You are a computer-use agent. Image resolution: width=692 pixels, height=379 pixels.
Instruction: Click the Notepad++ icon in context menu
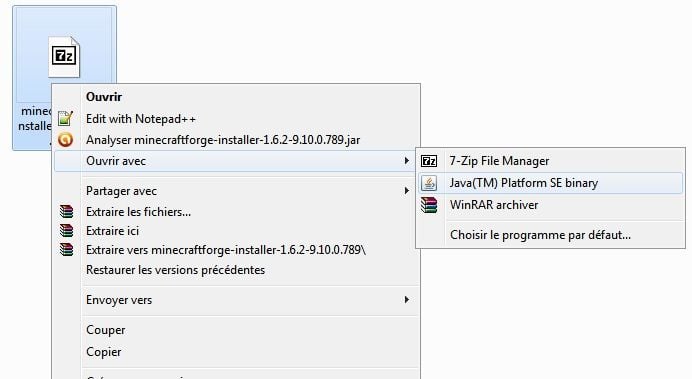pyautogui.click(x=65, y=118)
